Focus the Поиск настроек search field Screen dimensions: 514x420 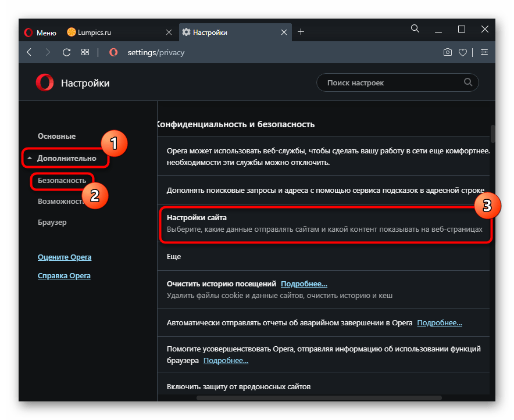(x=392, y=83)
